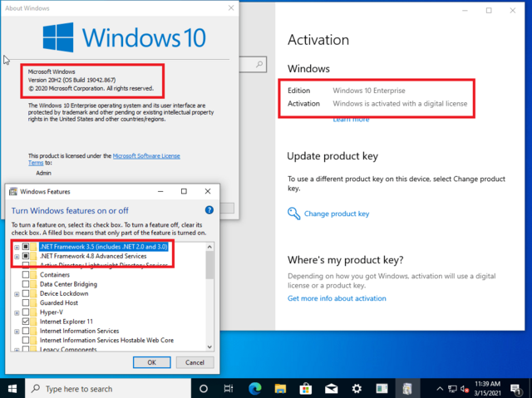Expand .NET Framework 3.5 tree node

tap(17, 247)
